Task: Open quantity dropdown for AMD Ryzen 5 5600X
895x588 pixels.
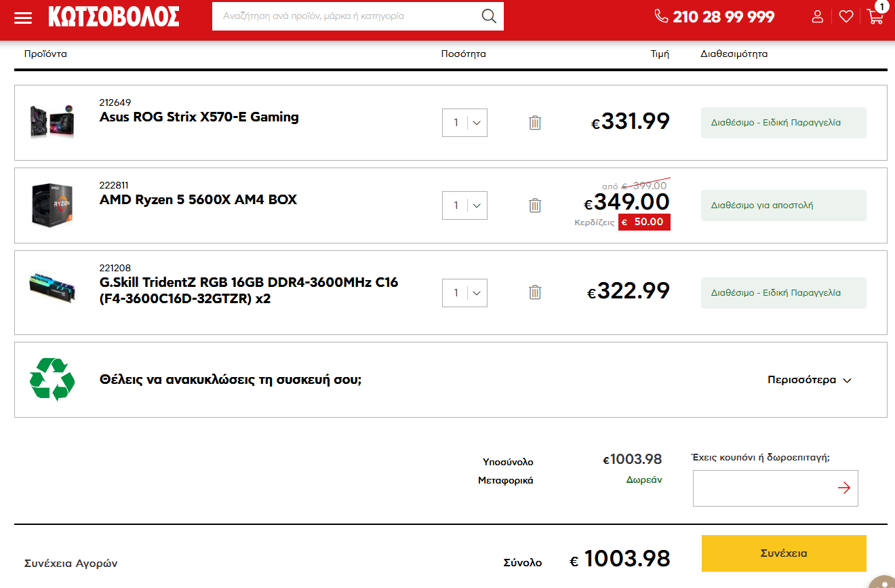Action: tap(464, 205)
